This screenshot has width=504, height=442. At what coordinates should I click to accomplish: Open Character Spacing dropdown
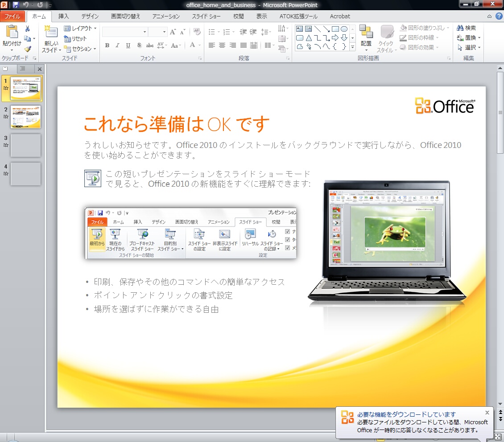tap(162, 45)
